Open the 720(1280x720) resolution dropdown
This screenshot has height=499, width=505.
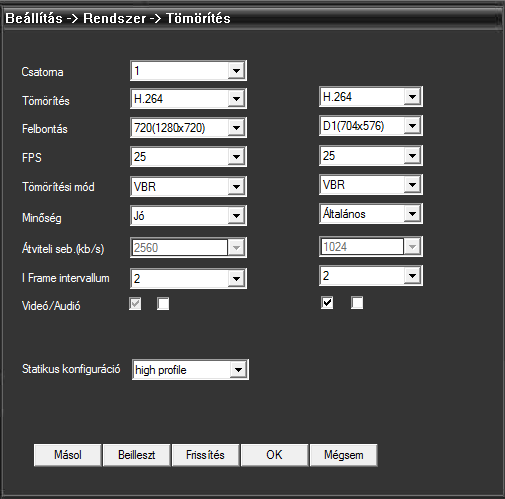[x=188, y=127]
